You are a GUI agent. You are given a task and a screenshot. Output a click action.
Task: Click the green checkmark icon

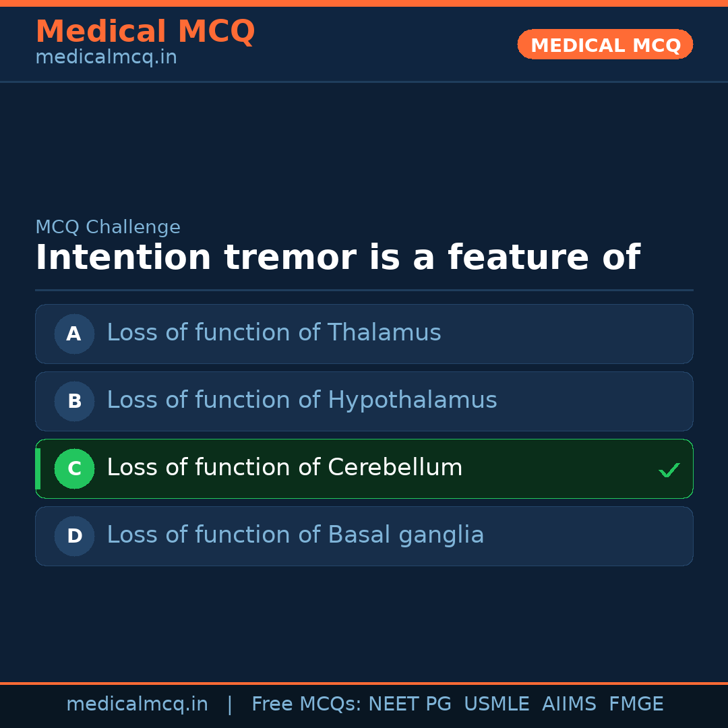coord(669,470)
